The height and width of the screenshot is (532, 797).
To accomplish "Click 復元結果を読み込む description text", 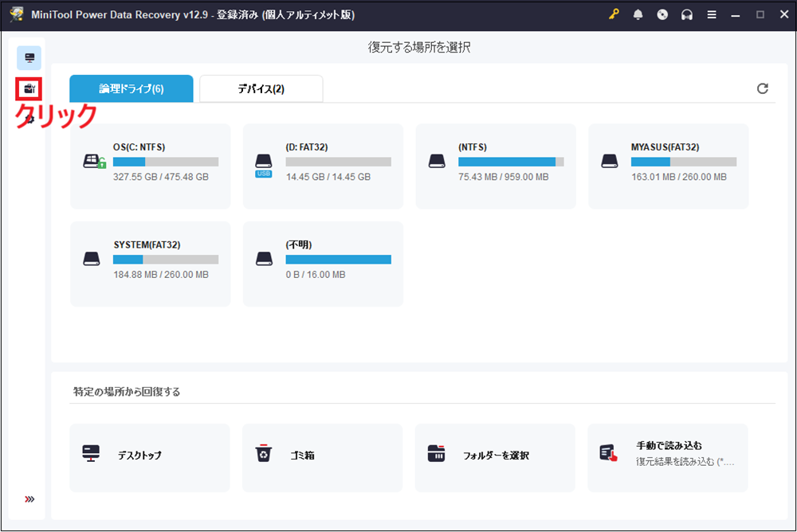I will point(685,461).
